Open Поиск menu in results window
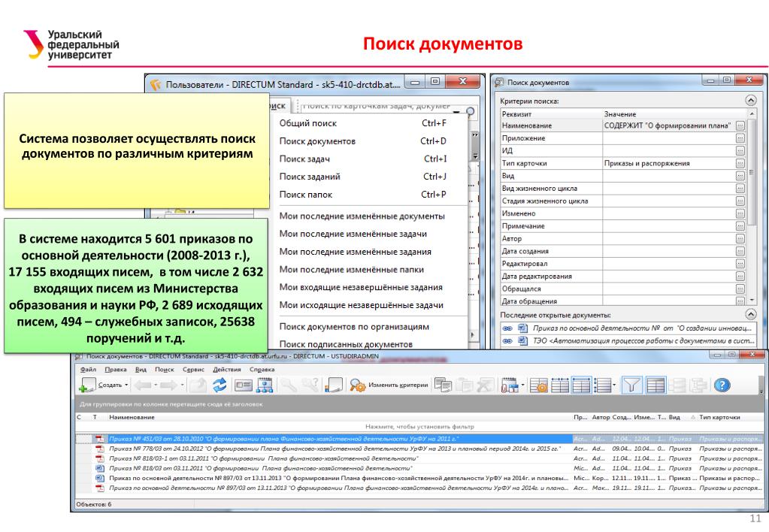Screen dimensions: 769x532 click(x=165, y=370)
